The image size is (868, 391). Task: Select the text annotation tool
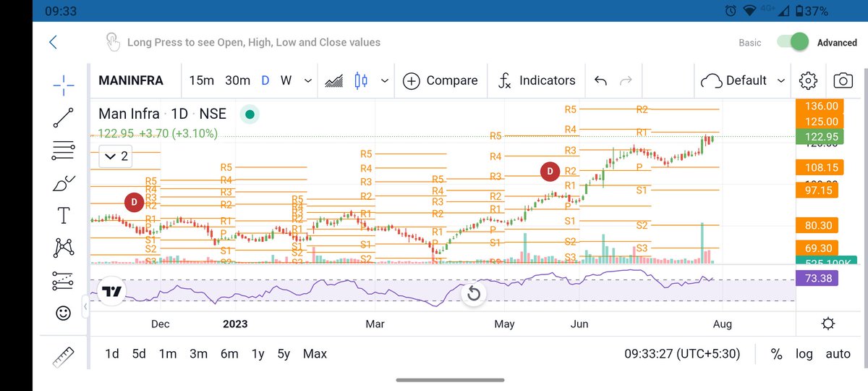click(64, 215)
